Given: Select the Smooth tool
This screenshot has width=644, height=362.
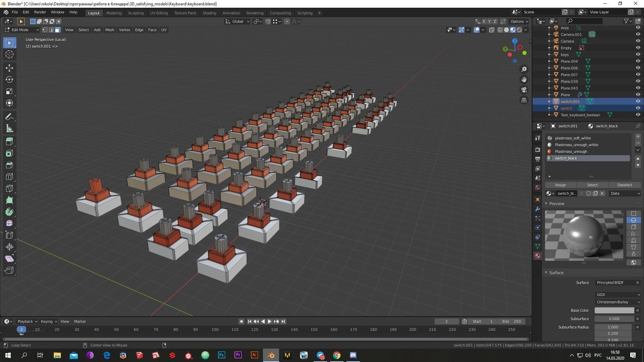Looking at the screenshot, I should 9,224.
